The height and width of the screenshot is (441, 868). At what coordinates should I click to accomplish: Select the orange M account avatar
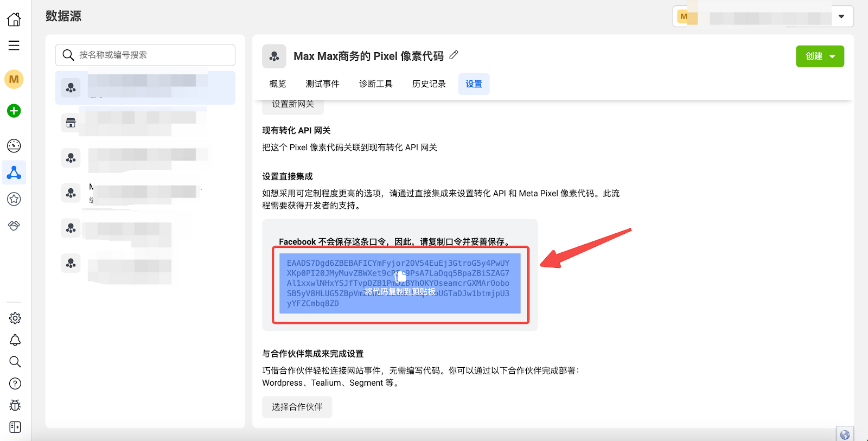(x=14, y=79)
